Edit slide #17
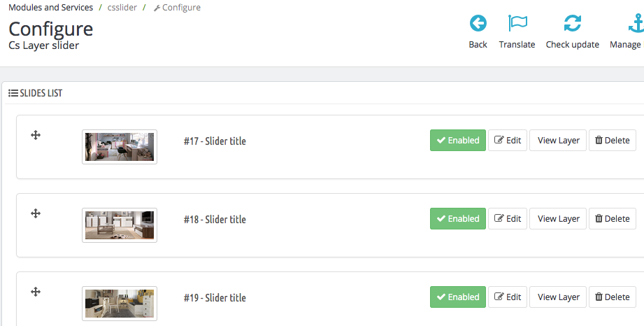644x326 pixels. pyautogui.click(x=508, y=140)
